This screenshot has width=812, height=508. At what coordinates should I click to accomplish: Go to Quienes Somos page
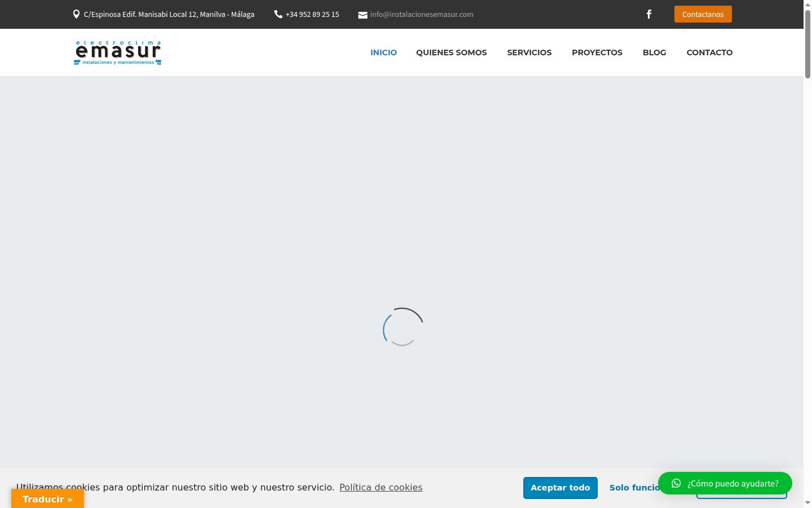[451, 52]
